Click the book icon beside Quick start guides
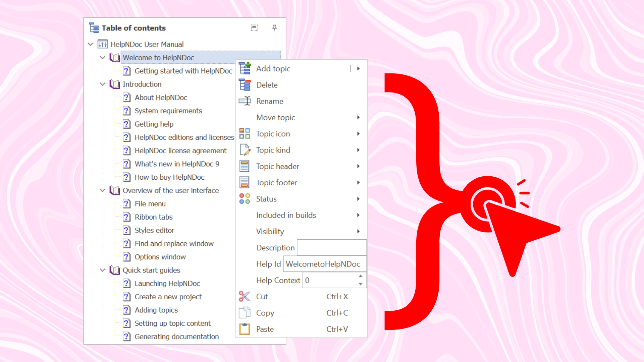This screenshot has height=362, width=644. point(115,270)
